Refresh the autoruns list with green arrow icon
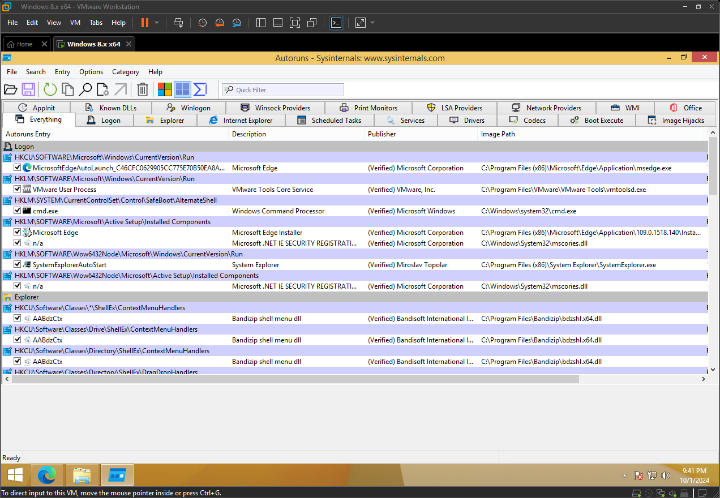The image size is (720, 498). click(50, 90)
